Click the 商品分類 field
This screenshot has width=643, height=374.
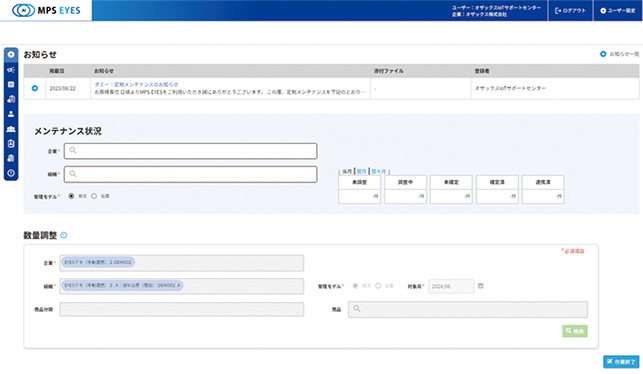point(182,309)
